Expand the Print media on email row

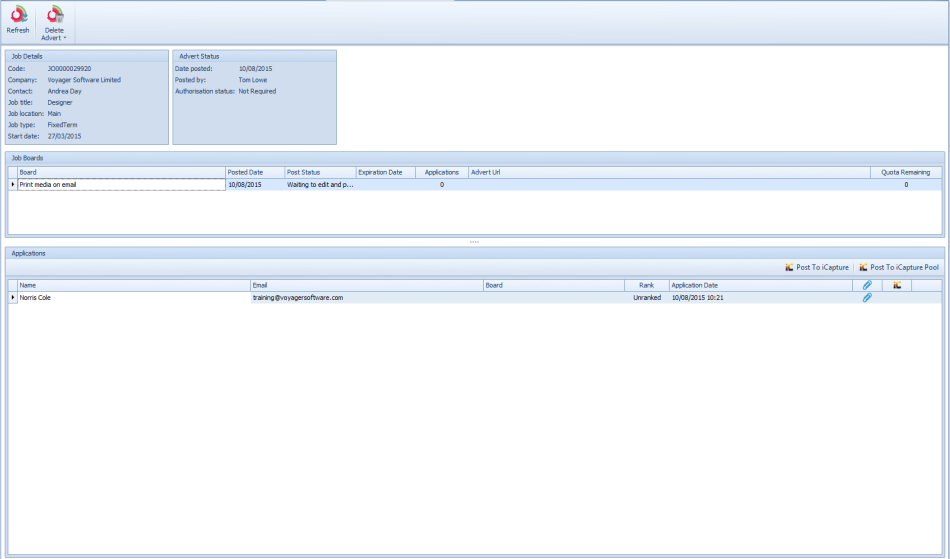pos(13,185)
